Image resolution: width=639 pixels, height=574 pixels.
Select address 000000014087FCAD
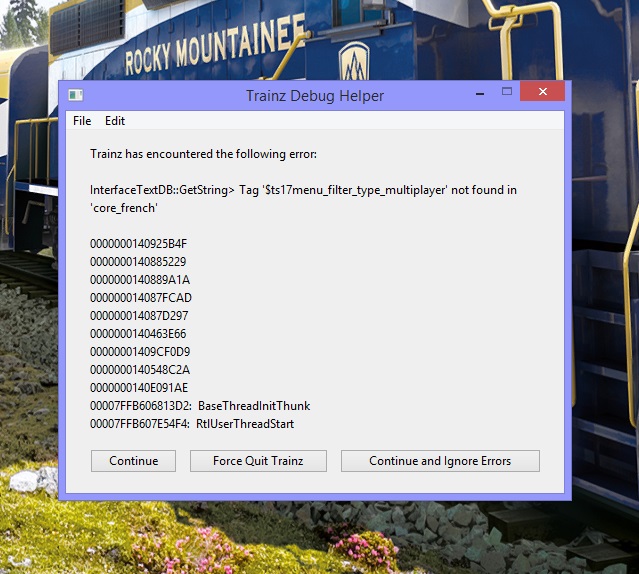coord(141,298)
